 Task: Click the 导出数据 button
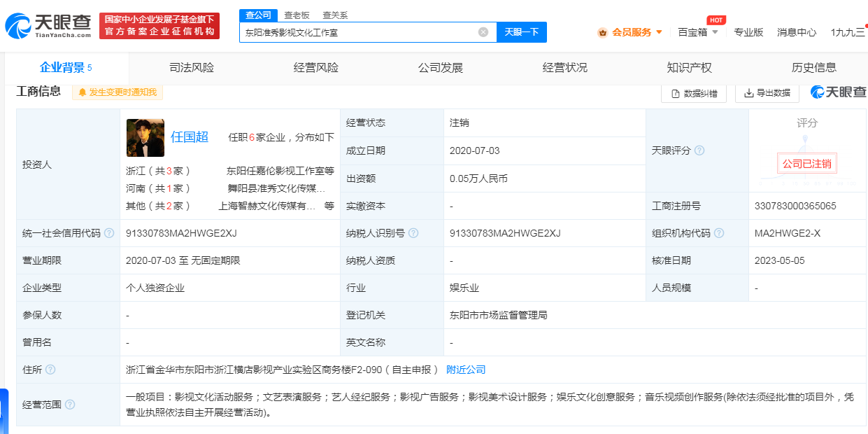click(767, 93)
